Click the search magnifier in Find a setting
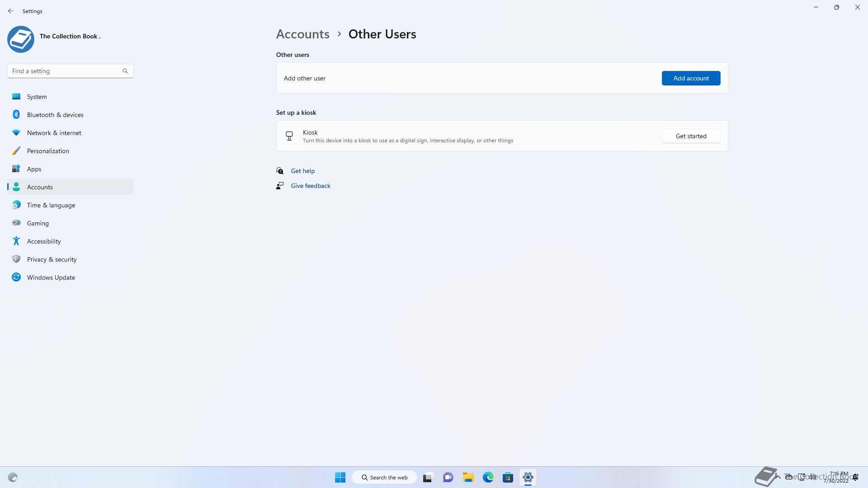The height and width of the screenshot is (488, 868). [x=125, y=71]
